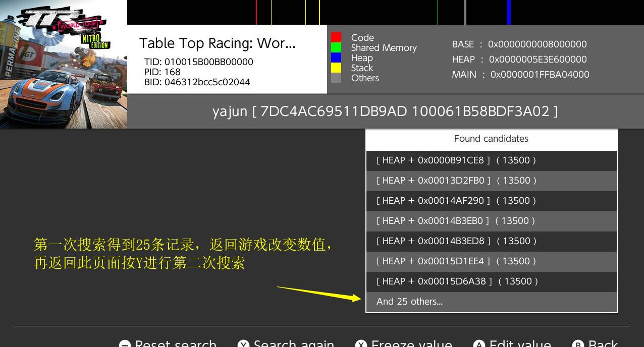
Task: Select the A Edit value button icon
Action: click(x=479, y=344)
